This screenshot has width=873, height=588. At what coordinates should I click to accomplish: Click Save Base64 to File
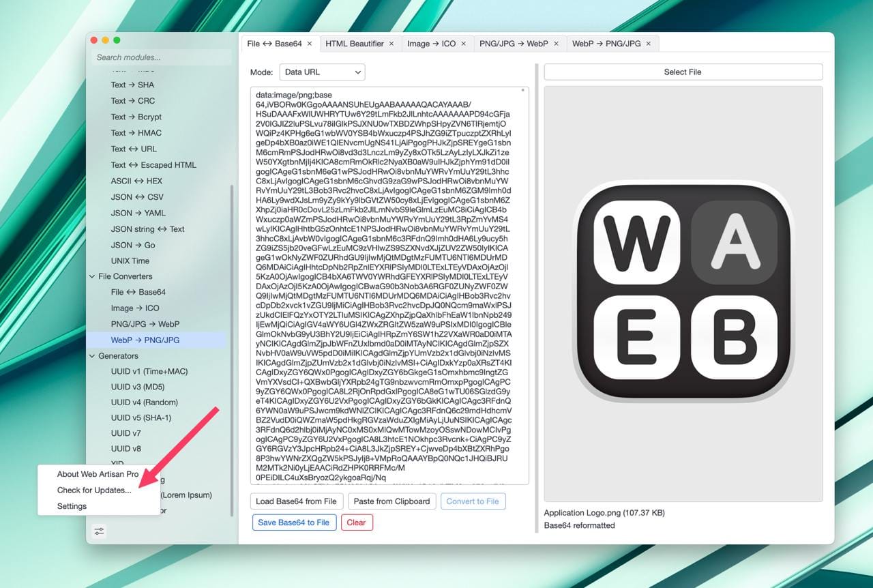tap(293, 523)
